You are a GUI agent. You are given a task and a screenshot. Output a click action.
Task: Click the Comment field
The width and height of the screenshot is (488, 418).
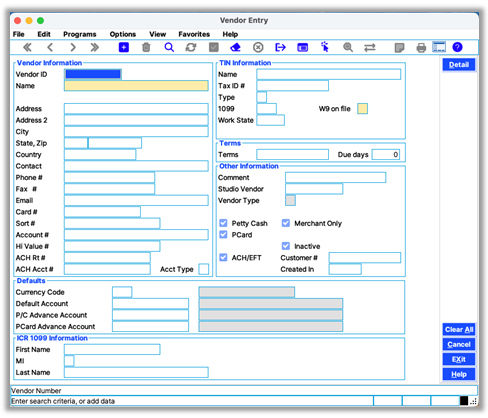pos(336,177)
